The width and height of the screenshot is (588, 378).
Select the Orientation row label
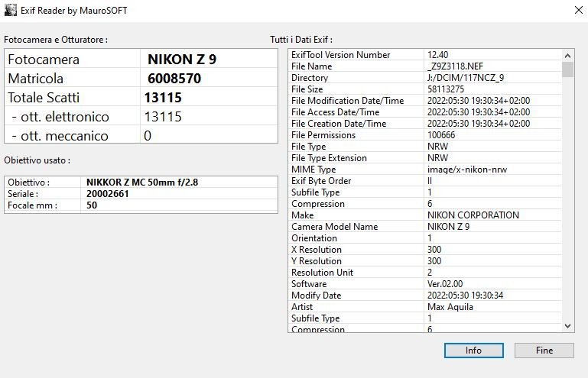click(314, 238)
